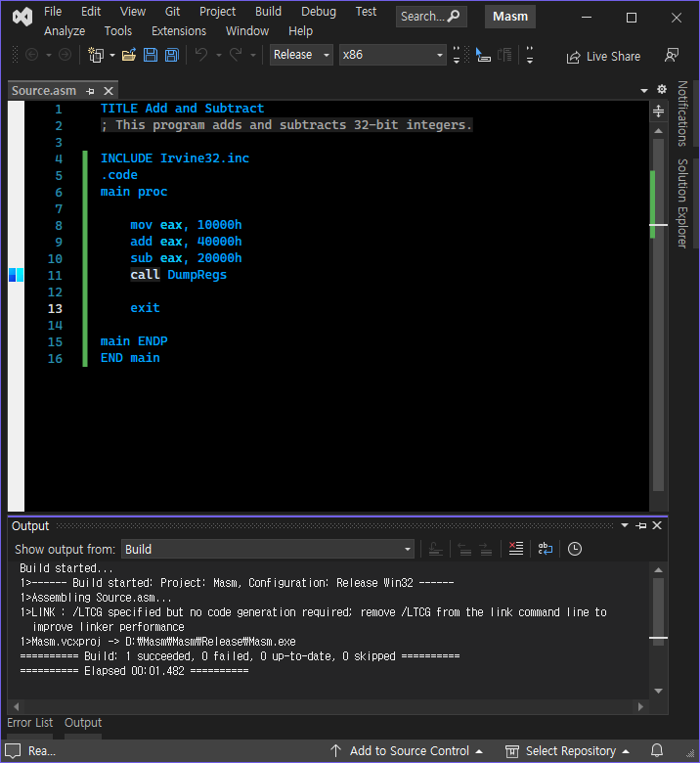Screen dimensions: 700x763
Task: Select the bottom Output tab
Action: 83,723
